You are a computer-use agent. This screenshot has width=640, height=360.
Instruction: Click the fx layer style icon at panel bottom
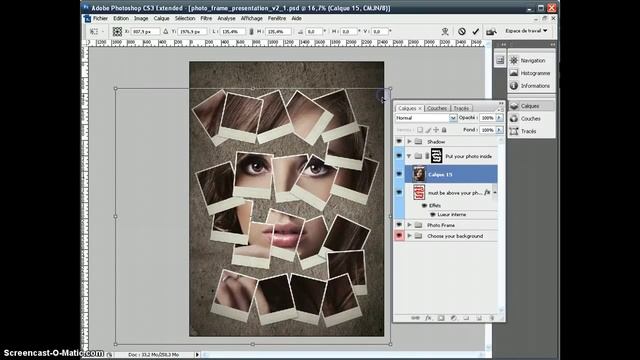coord(428,318)
